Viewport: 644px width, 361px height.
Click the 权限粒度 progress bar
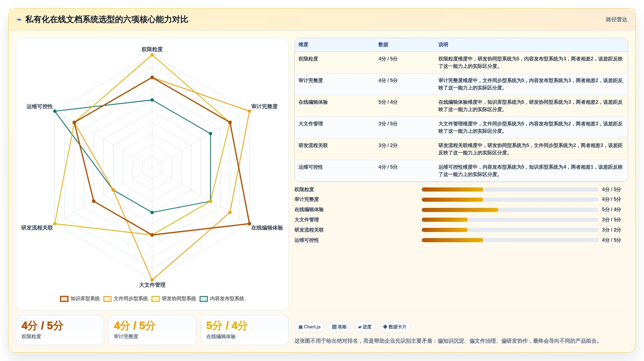[510, 189]
